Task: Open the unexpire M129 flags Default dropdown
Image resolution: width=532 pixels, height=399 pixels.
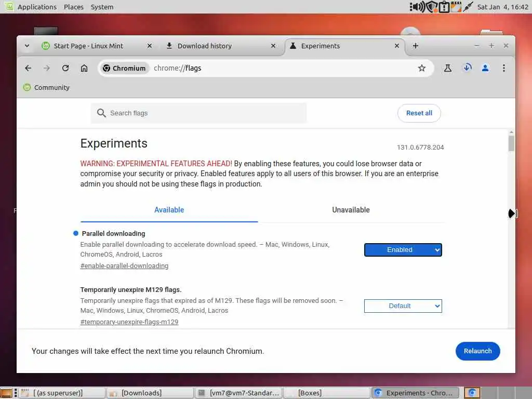Action: point(403,306)
